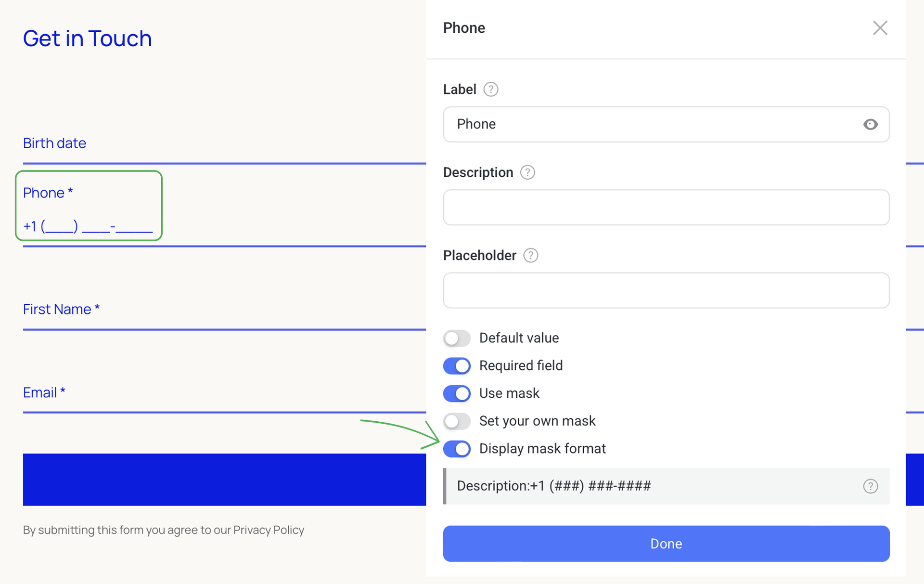Disable the Required field toggle

tap(457, 366)
